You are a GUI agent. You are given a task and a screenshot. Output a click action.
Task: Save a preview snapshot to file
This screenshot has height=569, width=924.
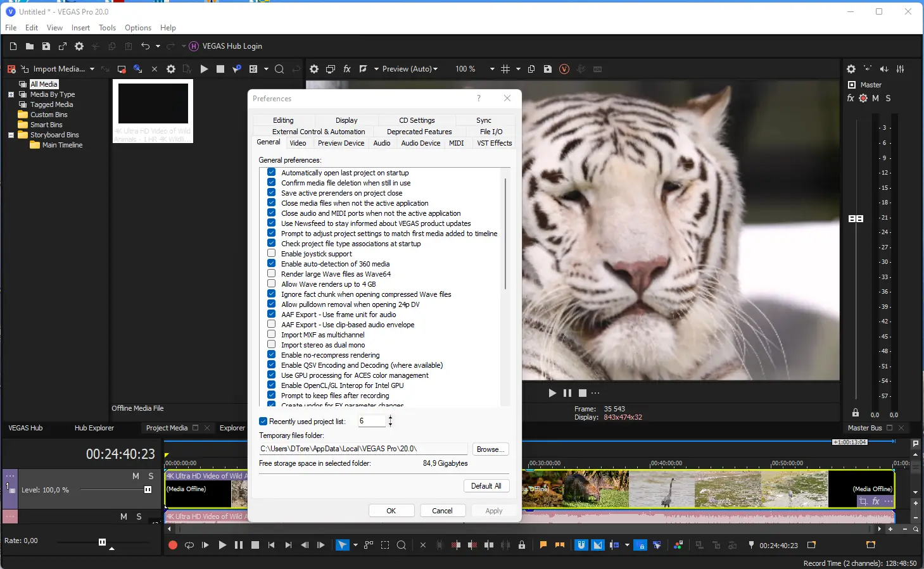pos(548,69)
